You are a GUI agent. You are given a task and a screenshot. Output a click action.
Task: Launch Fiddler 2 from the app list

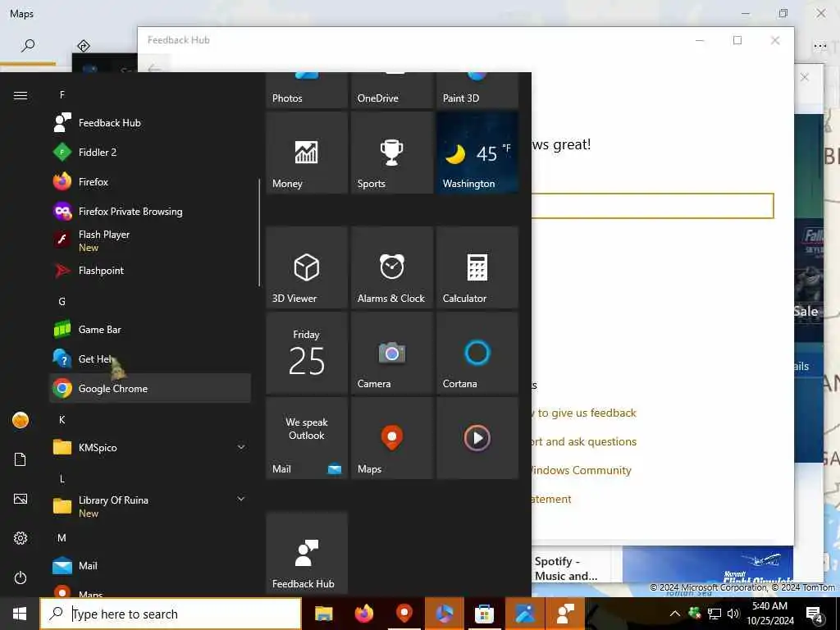pos(150,152)
